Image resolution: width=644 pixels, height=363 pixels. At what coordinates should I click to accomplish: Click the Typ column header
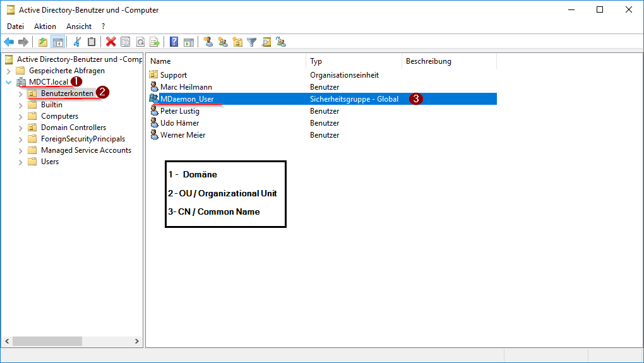click(354, 61)
